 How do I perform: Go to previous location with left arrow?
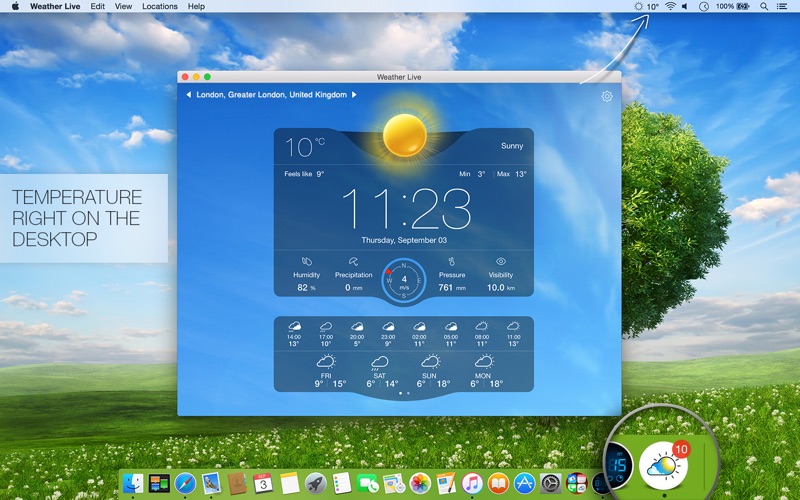point(188,95)
